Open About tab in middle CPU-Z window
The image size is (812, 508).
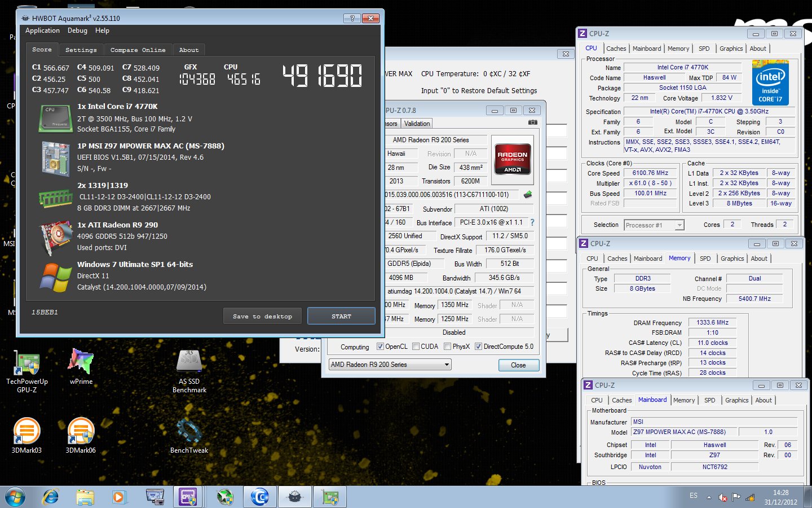click(759, 259)
